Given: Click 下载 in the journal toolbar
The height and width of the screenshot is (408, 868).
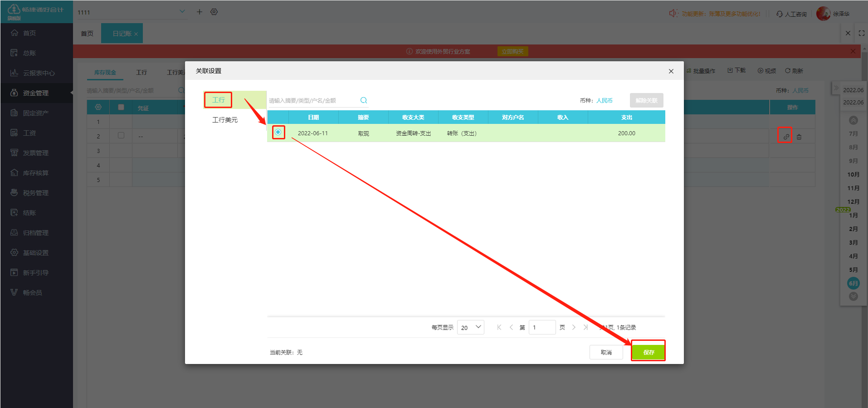Looking at the screenshot, I should tap(736, 70).
